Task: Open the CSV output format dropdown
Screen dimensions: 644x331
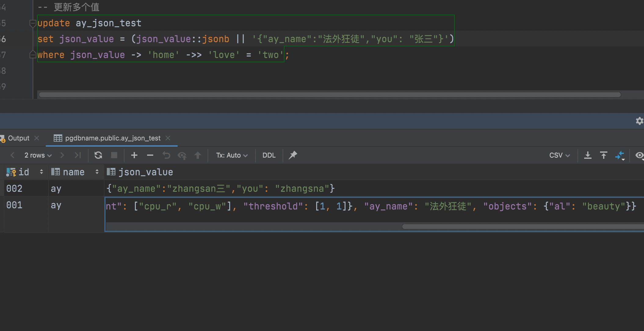Action: point(559,155)
